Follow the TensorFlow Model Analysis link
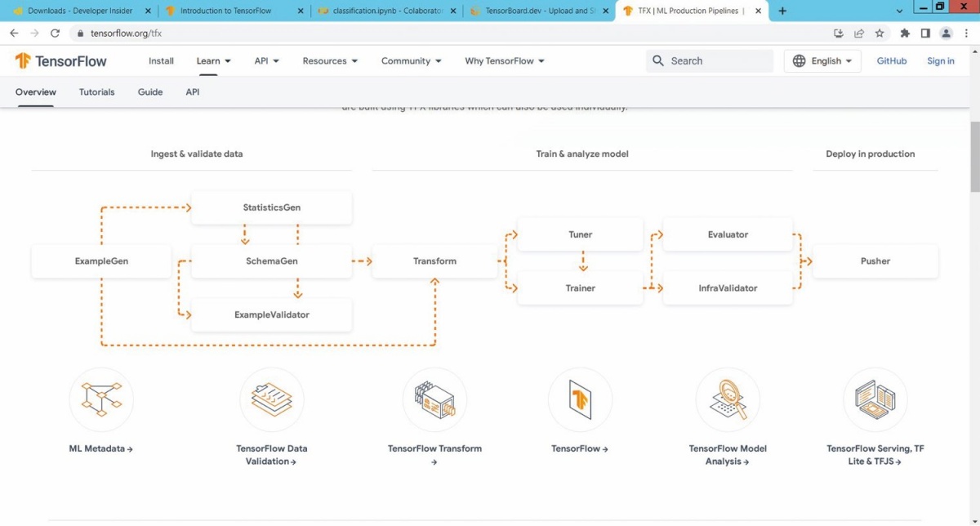This screenshot has height=526, width=980. coord(728,455)
